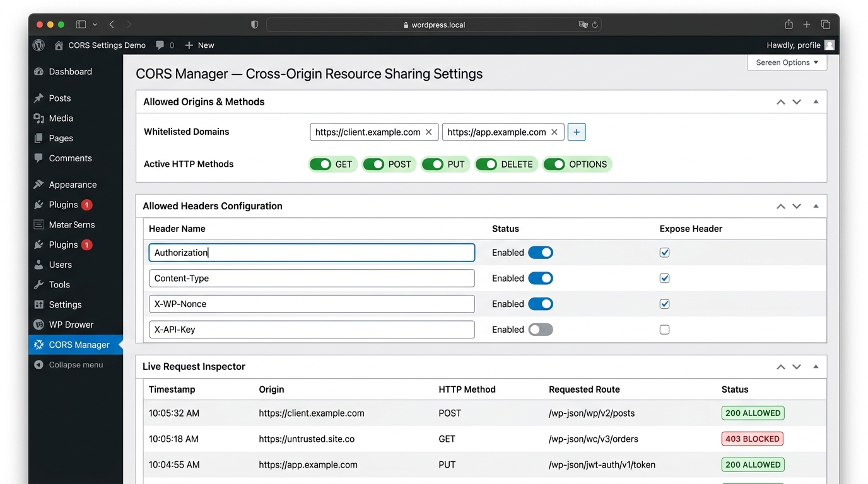Open the CORS Settings Demo site link
This screenshot has height=484, width=868.
click(x=100, y=45)
